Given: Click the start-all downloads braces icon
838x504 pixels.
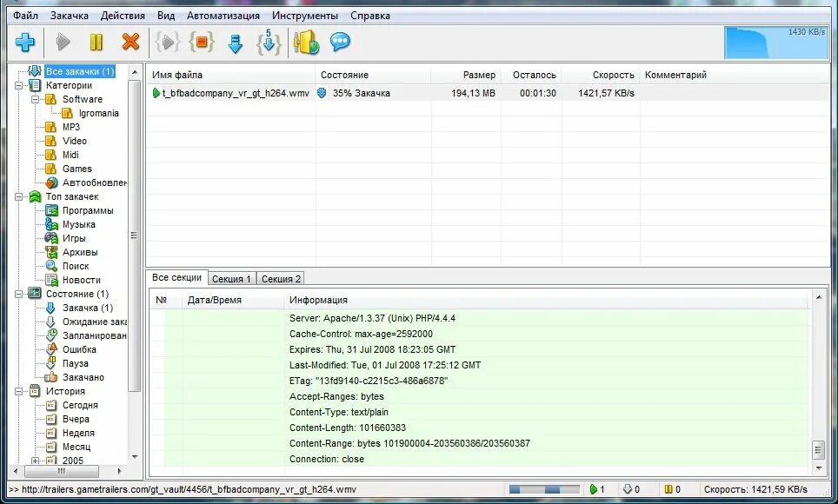Looking at the screenshot, I should pos(168,42).
